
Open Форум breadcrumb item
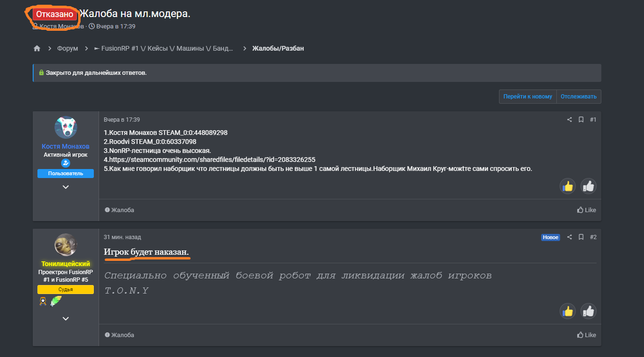coord(67,48)
